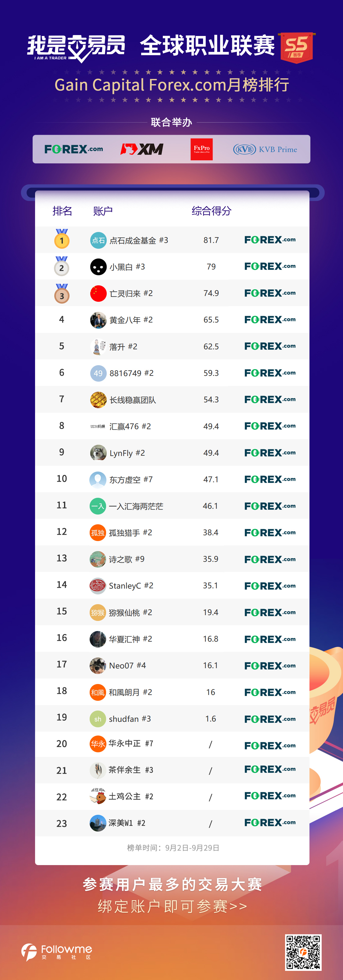The width and height of the screenshot is (343, 980).
Task: Select the FOREX.com logo in sponsor bar
Action: click(73, 149)
